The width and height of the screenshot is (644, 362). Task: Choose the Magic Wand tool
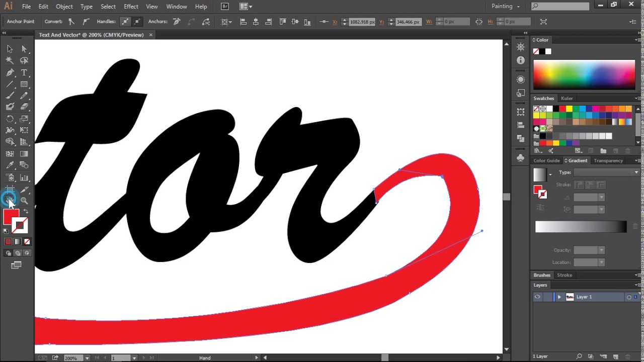(x=10, y=60)
